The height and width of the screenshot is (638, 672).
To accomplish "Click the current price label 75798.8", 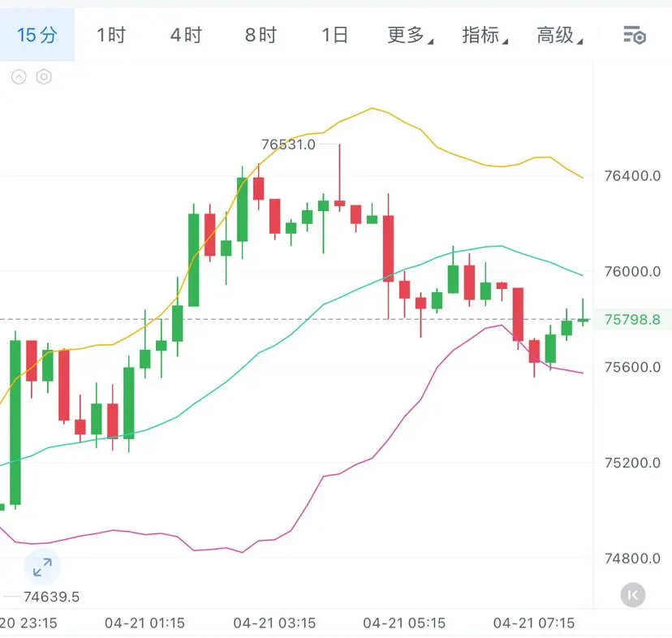I will (632, 320).
